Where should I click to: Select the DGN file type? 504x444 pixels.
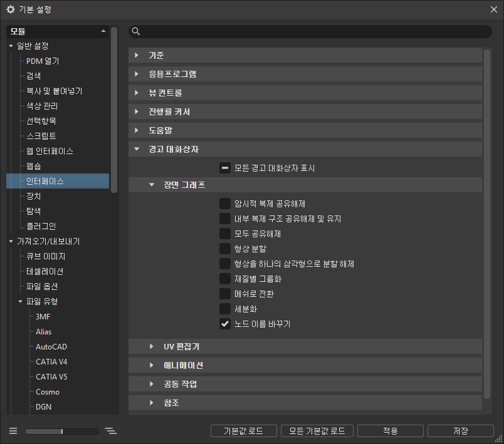point(43,407)
